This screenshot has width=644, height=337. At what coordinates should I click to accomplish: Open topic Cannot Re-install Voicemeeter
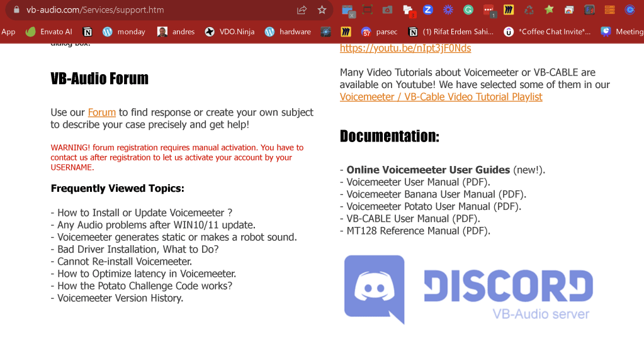(125, 262)
